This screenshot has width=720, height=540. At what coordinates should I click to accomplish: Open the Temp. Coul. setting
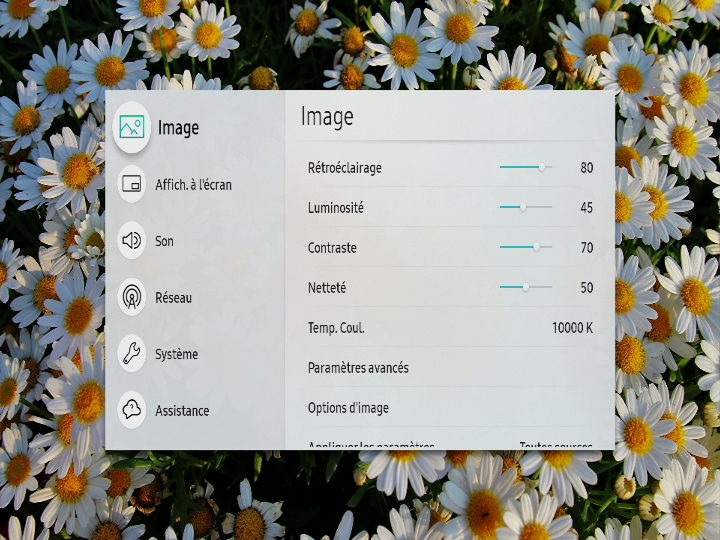450,328
